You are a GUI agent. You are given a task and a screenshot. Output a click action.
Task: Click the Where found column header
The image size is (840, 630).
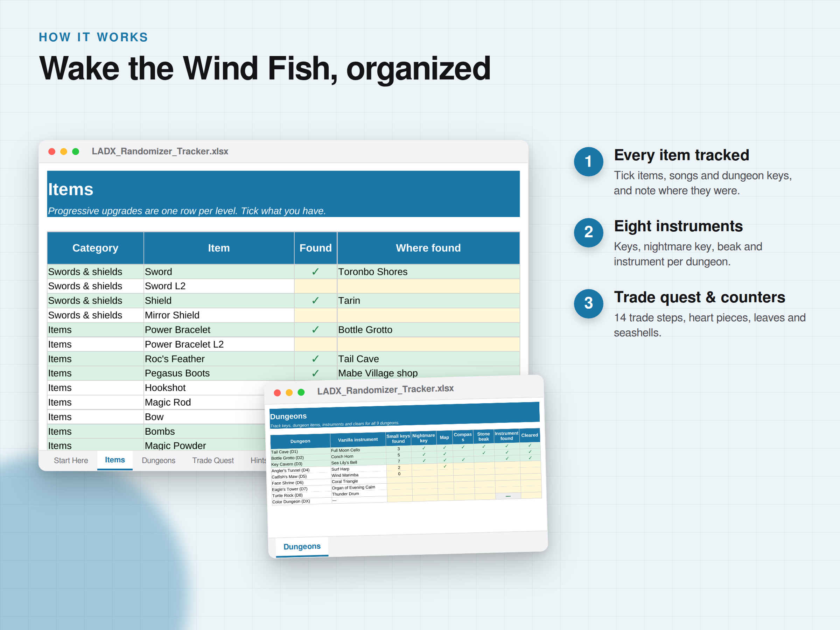(428, 248)
